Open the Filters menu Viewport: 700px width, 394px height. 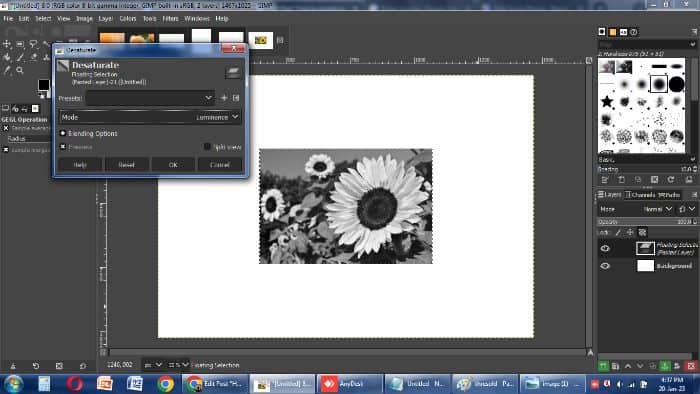pos(170,19)
